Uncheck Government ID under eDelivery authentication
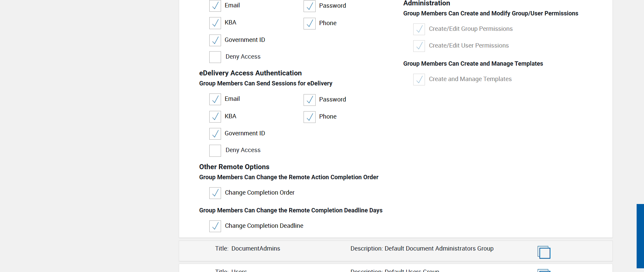This screenshot has height=272, width=644. [215, 134]
